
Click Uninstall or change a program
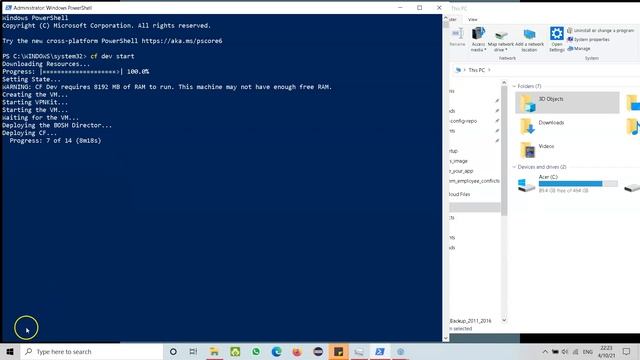coord(600,31)
